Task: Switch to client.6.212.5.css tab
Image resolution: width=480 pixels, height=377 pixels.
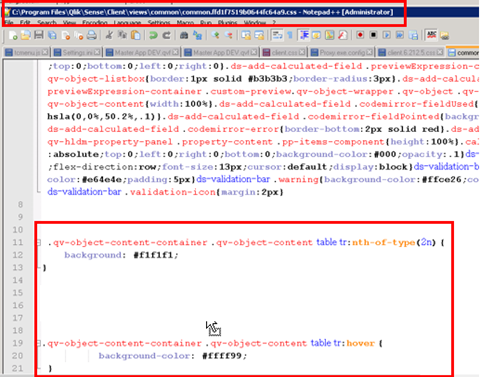Action: 412,53
